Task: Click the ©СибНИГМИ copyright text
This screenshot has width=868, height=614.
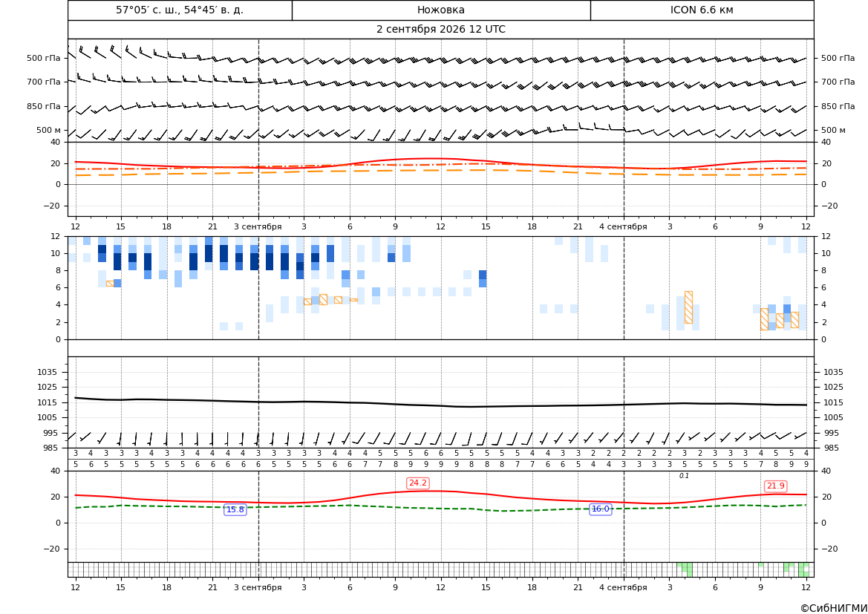Action: click(834, 608)
